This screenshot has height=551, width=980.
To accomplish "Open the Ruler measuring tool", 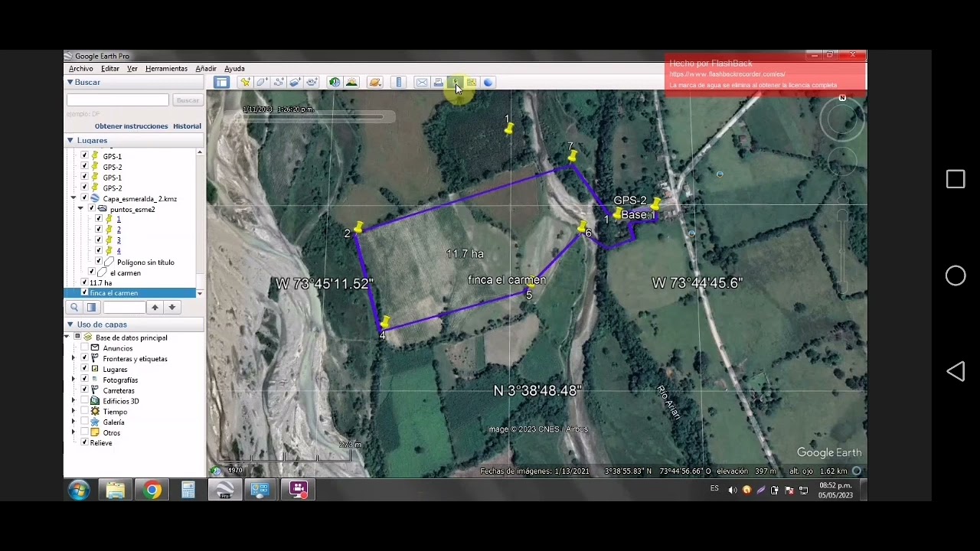I will click(x=398, y=83).
